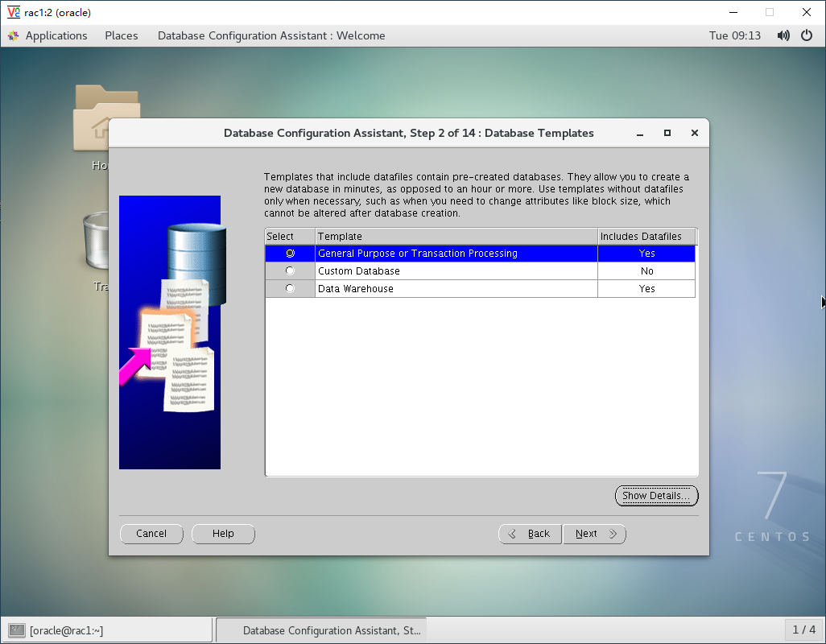Click the volume speaker icon

(783, 35)
